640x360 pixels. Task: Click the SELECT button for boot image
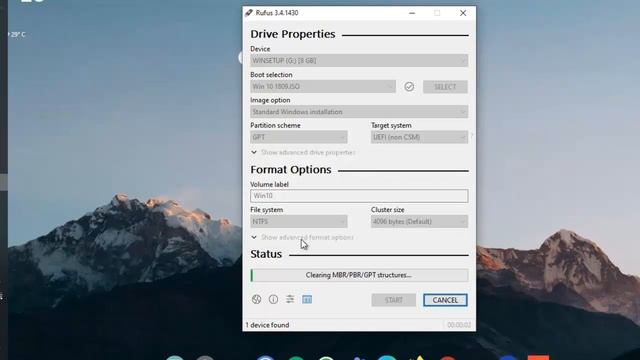click(x=445, y=87)
